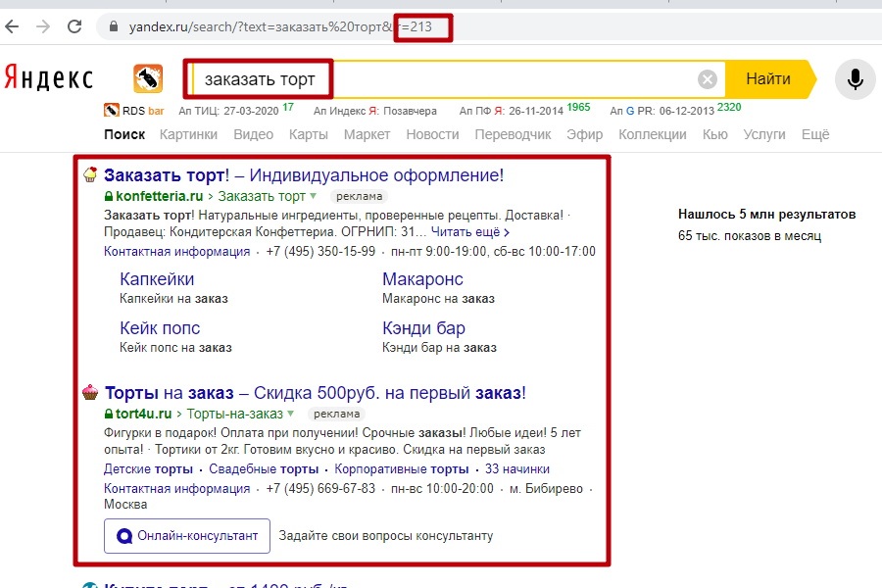Click the orange extension icon beside logo
Image resolution: width=882 pixels, height=588 pixels.
[148, 78]
